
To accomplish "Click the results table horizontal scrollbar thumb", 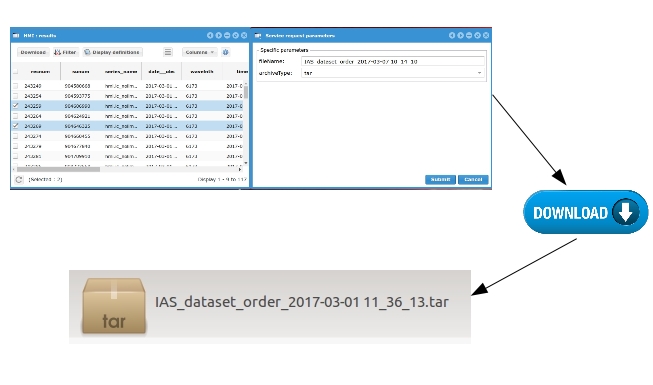I will [x=58, y=170].
